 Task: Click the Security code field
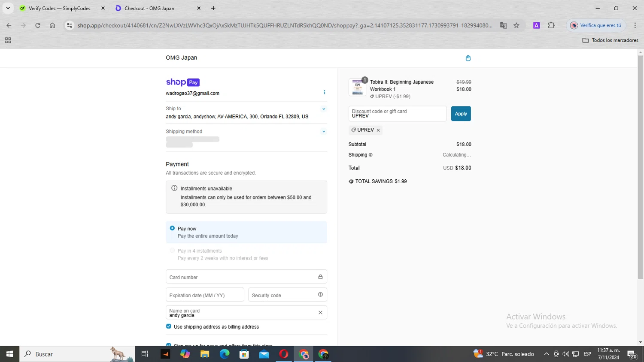click(x=288, y=295)
